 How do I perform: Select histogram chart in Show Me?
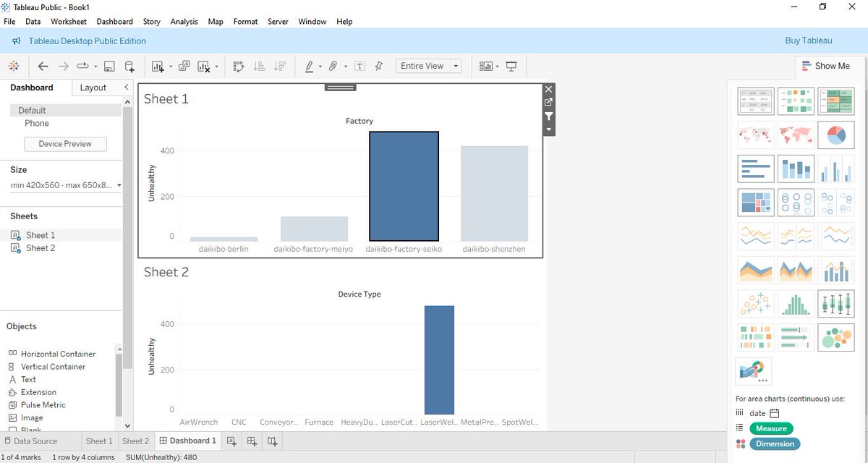796,304
